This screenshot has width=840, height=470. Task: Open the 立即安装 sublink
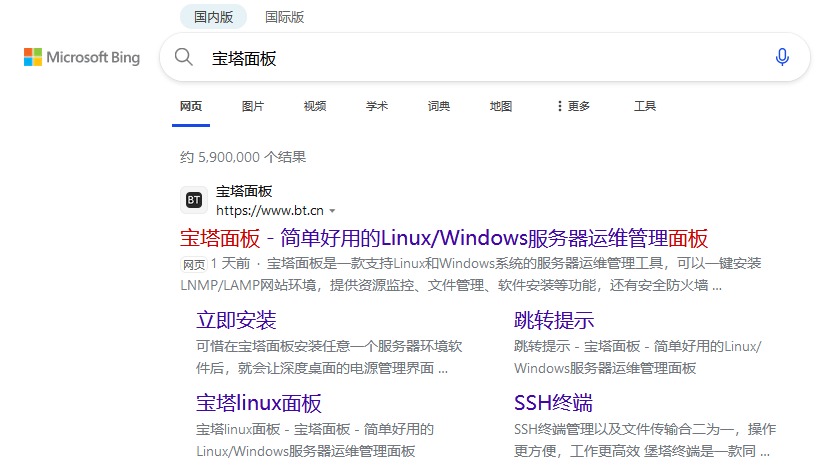[236, 320]
